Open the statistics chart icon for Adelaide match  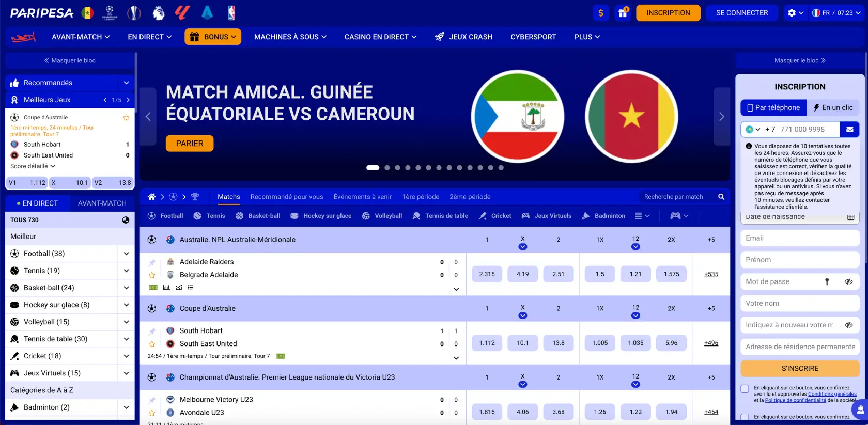coord(166,288)
